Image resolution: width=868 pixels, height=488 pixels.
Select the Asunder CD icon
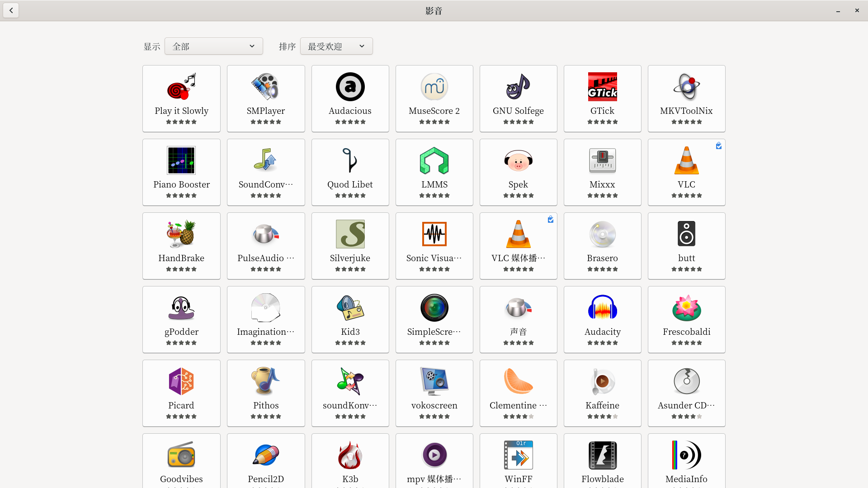click(687, 381)
